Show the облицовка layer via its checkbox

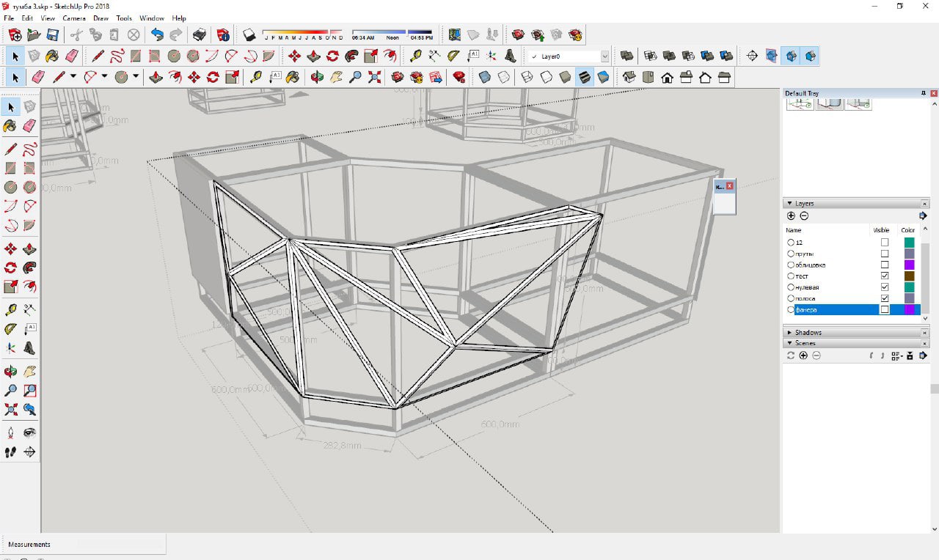pos(885,265)
